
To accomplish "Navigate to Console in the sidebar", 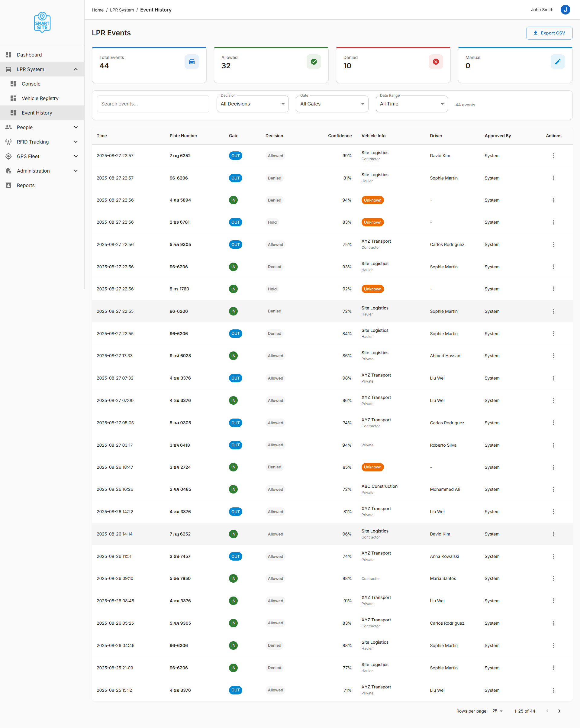I will pos(31,84).
